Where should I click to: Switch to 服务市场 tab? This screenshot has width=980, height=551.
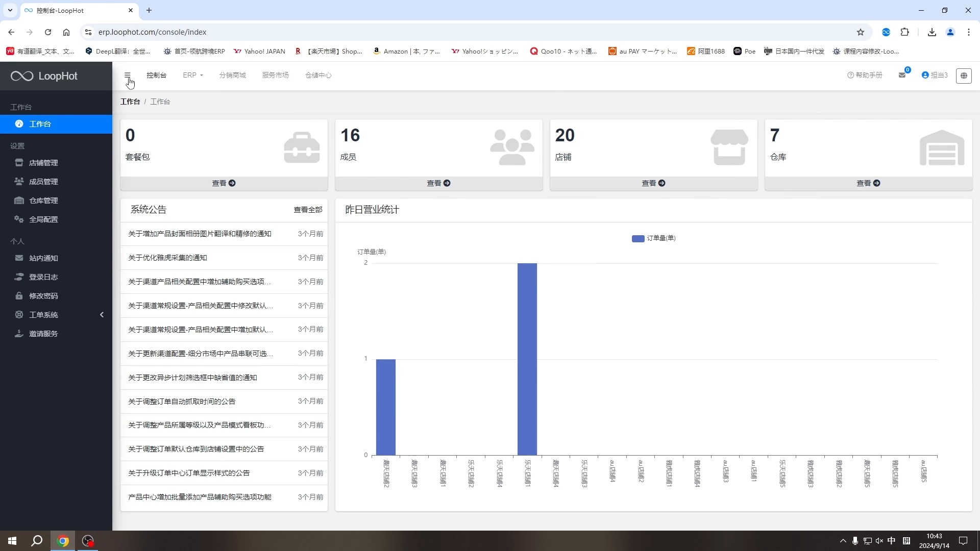coord(275,75)
